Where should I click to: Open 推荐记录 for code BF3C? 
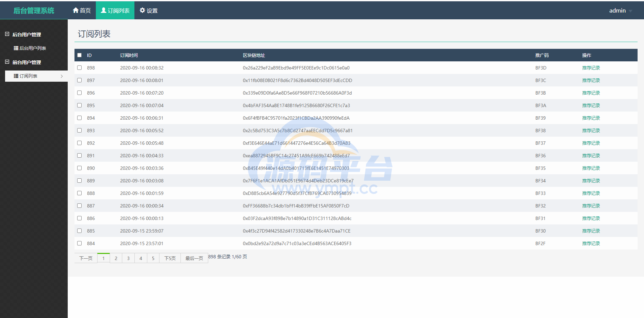pos(591,80)
